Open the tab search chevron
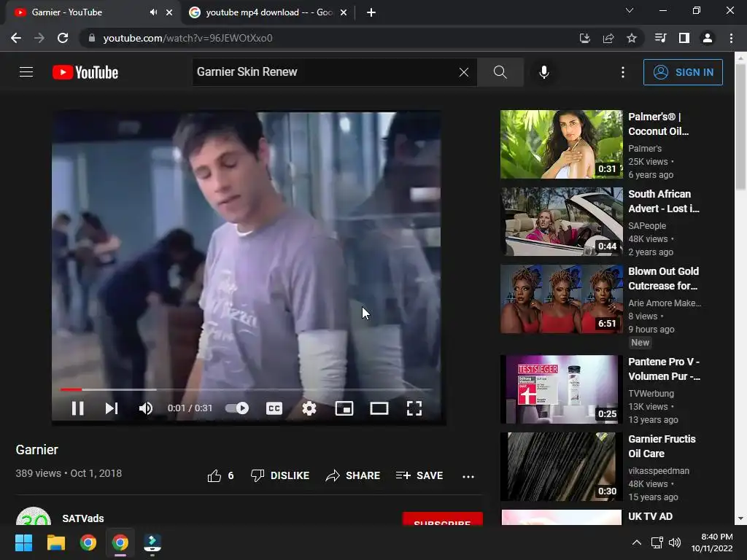The height and width of the screenshot is (560, 747). 630,10
